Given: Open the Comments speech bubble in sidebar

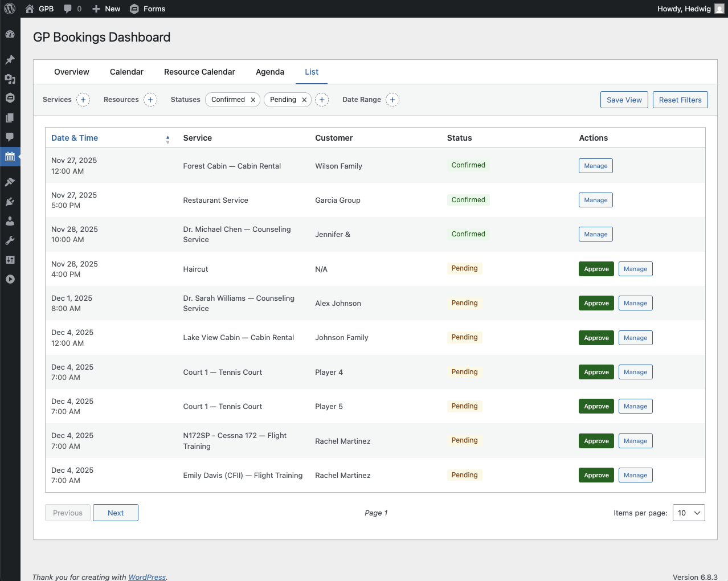Looking at the screenshot, I should tap(10, 137).
